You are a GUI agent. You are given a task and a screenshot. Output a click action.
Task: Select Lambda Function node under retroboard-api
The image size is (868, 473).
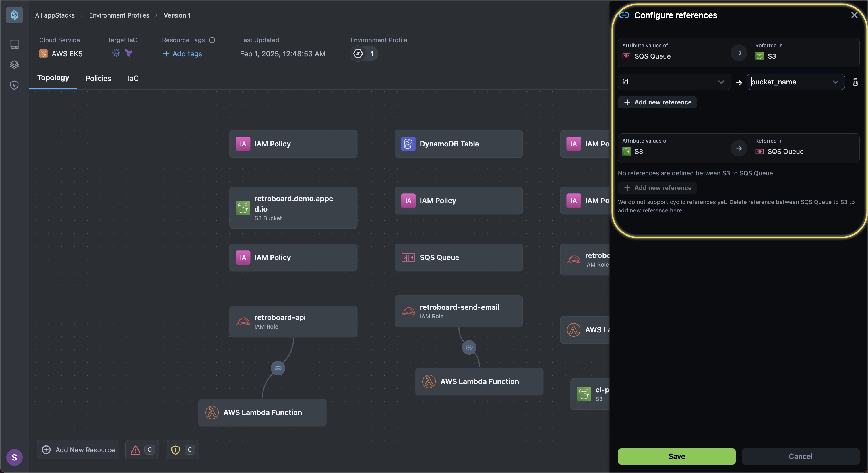pyautogui.click(x=262, y=412)
